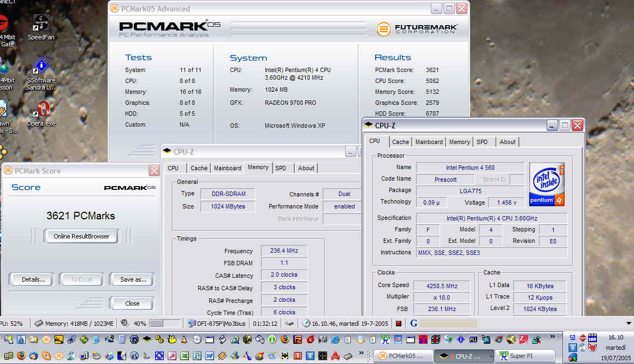This screenshot has height=364, width=634.
Task: Launch Internet Explorer from quick launch
Action: coord(335,340)
